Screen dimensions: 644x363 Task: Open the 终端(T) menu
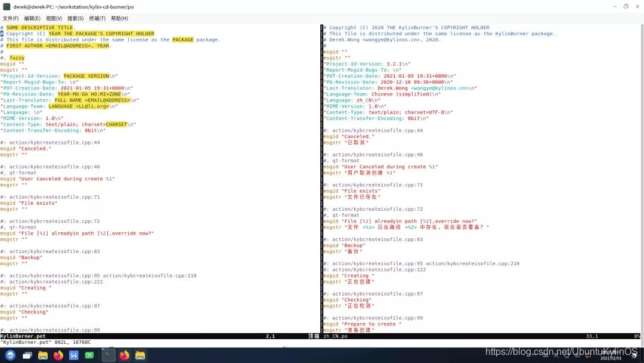[97, 19]
